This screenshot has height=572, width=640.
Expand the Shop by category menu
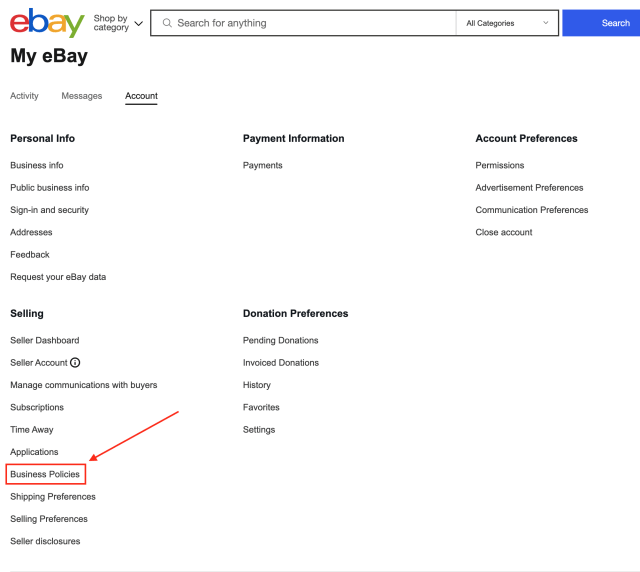coord(117,23)
